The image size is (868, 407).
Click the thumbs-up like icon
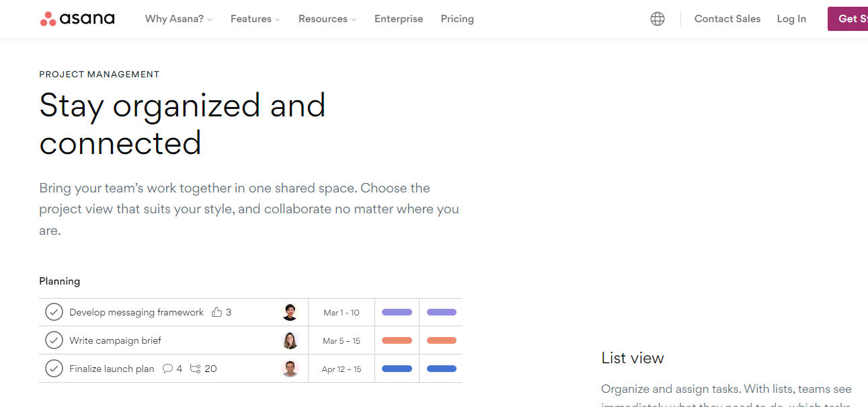pyautogui.click(x=216, y=312)
